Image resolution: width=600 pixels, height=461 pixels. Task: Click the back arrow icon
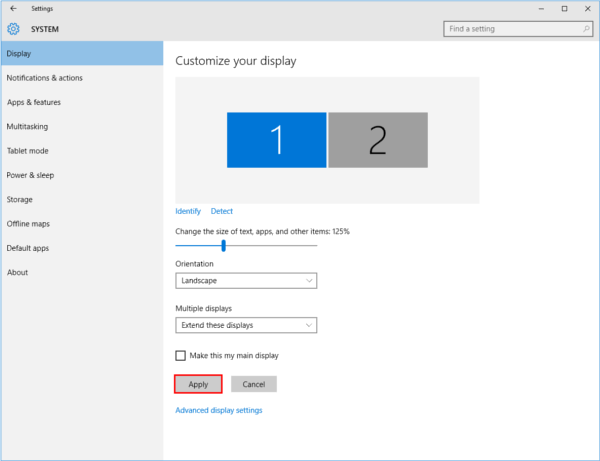pyautogui.click(x=13, y=8)
